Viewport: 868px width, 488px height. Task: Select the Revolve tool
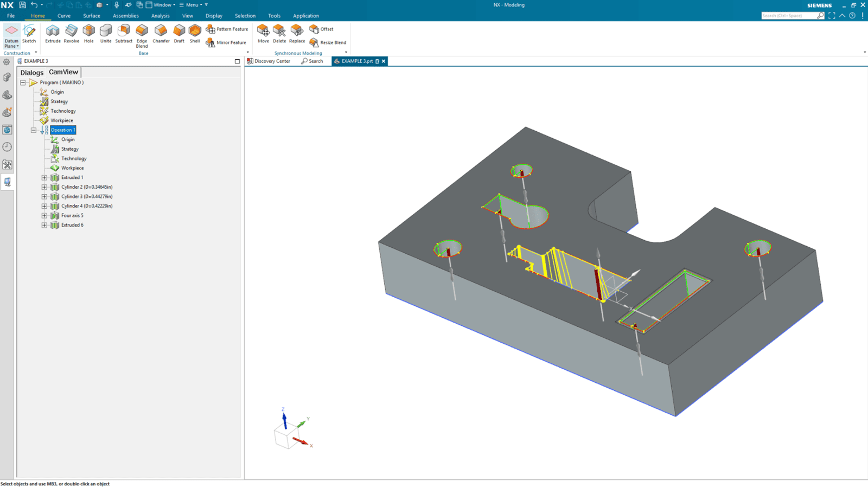click(71, 34)
